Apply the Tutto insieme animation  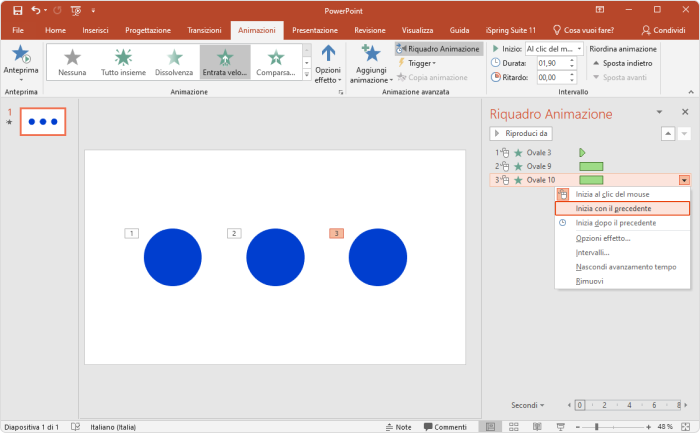click(123, 62)
